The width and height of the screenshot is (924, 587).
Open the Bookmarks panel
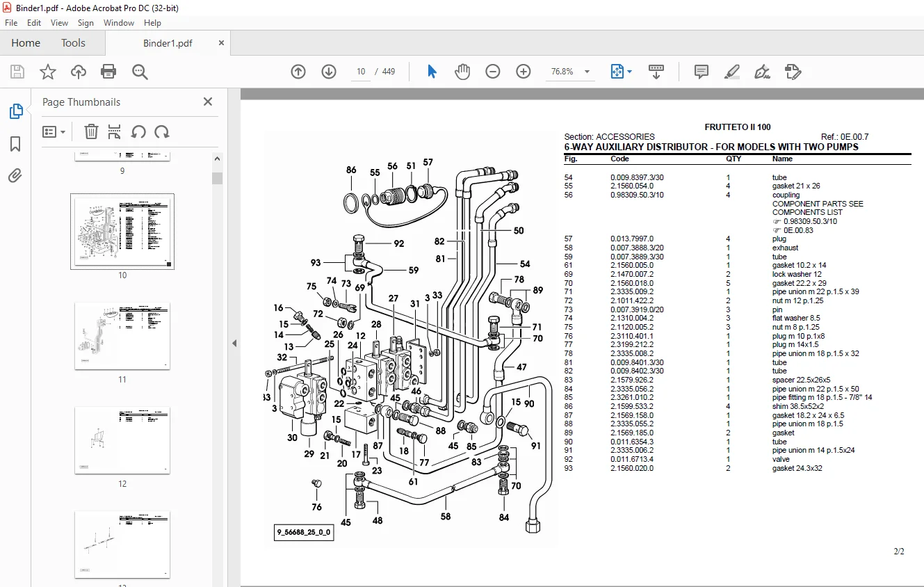(x=15, y=144)
